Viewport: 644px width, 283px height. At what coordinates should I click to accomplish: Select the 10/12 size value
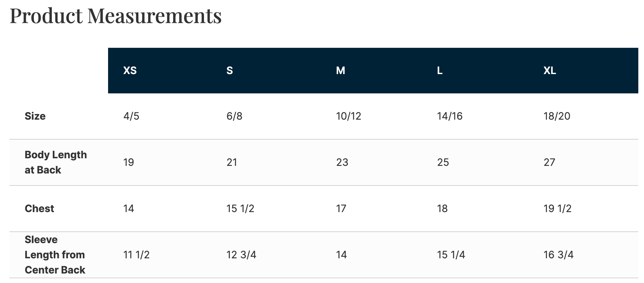pos(349,116)
